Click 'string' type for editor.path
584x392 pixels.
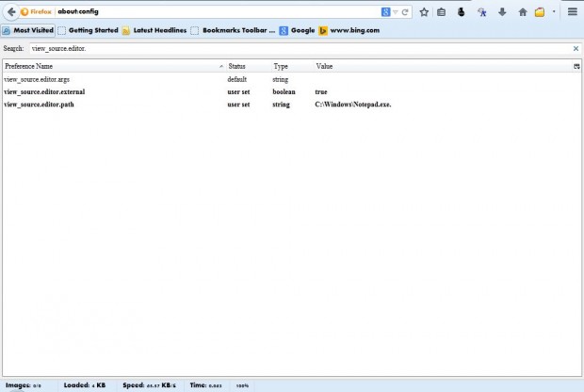click(282, 105)
